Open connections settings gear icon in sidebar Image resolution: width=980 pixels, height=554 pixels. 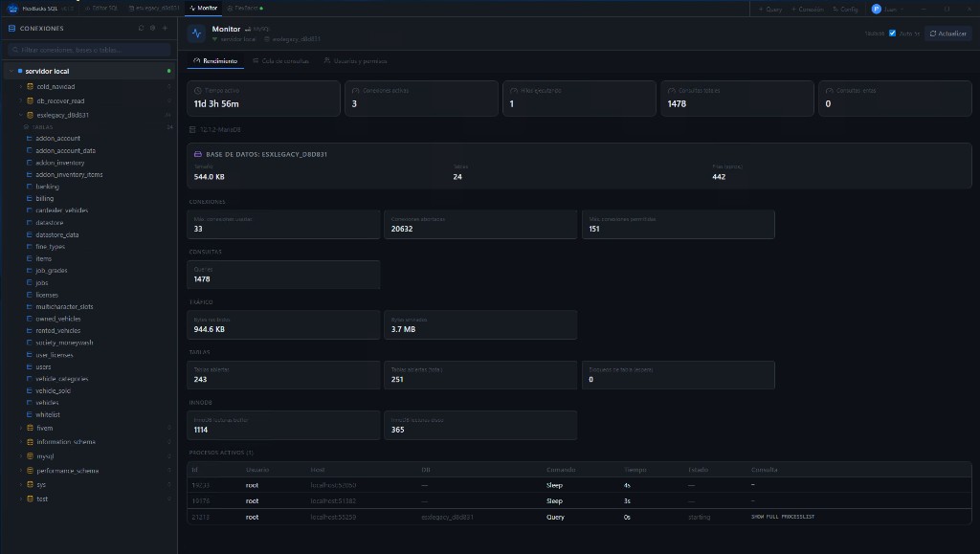pos(152,28)
